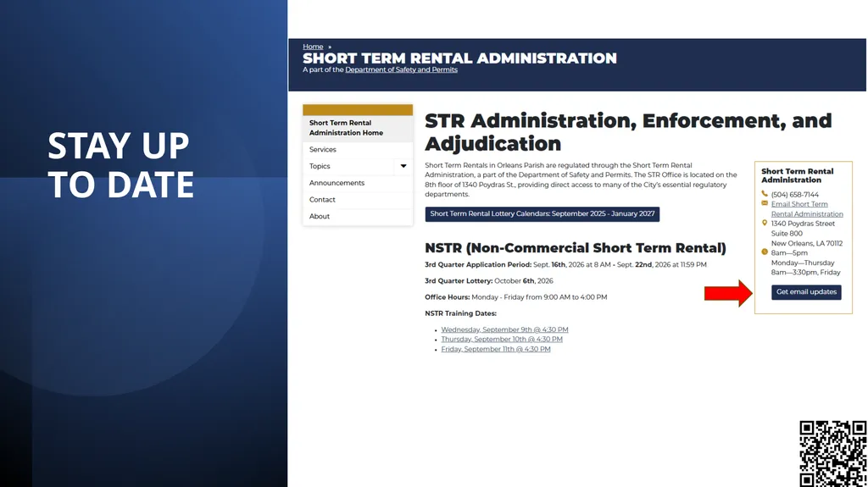
Task: Click the Office Hours line
Action: pyautogui.click(x=516, y=297)
